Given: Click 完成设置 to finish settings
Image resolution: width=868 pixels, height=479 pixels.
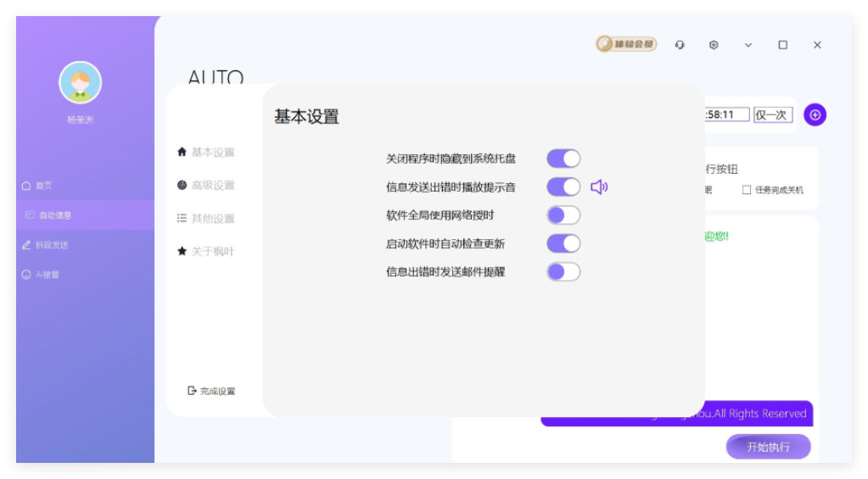Looking at the screenshot, I should [x=211, y=391].
